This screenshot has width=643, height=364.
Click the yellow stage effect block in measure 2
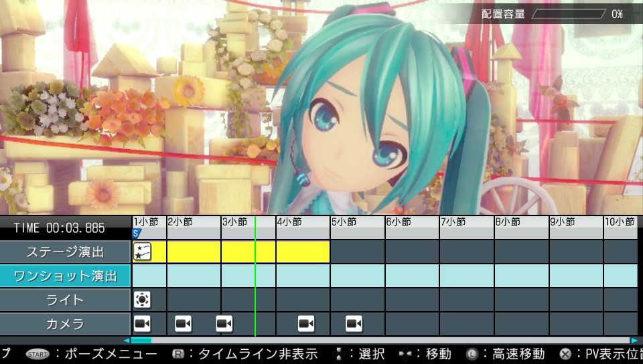pos(194,252)
